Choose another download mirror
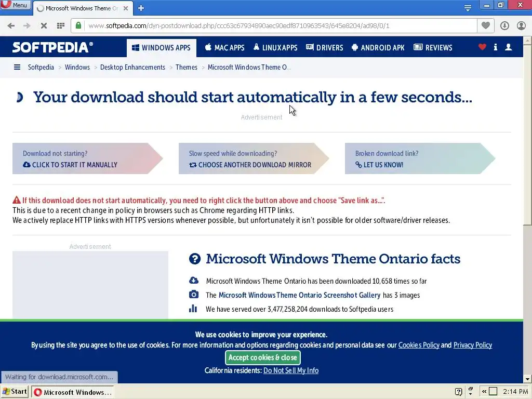Viewport: 532px width, 399px height. (254, 158)
